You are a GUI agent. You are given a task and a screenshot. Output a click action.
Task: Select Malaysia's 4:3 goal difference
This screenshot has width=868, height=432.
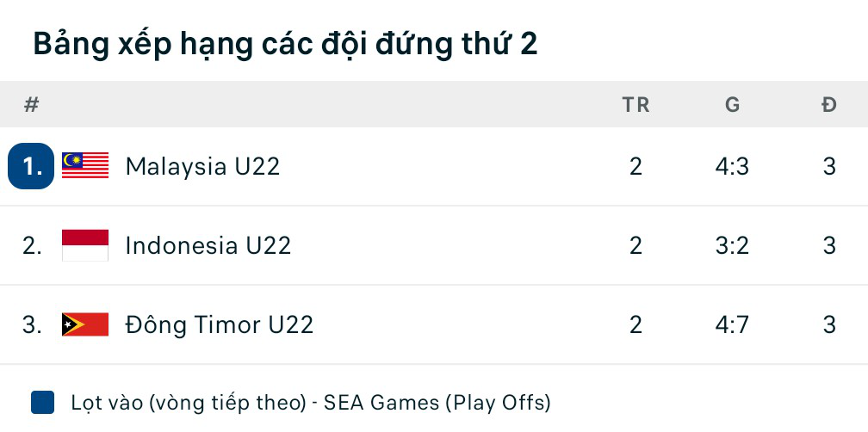point(732,166)
